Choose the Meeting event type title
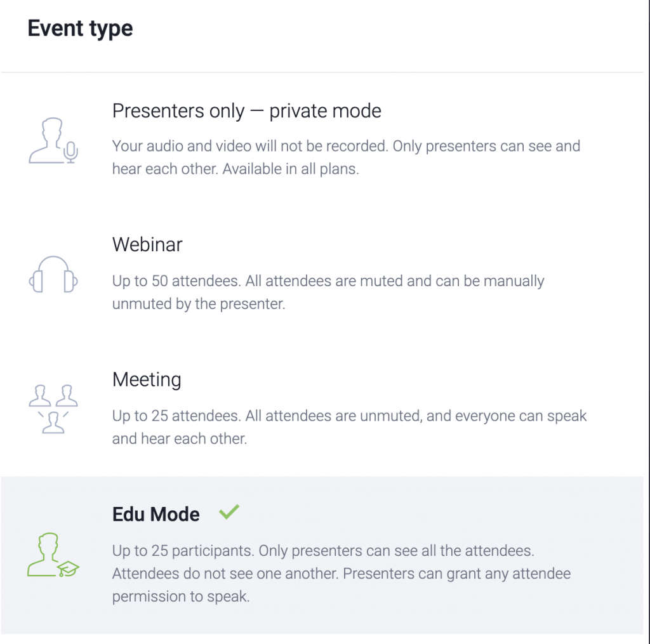This screenshot has width=650, height=644. [147, 379]
